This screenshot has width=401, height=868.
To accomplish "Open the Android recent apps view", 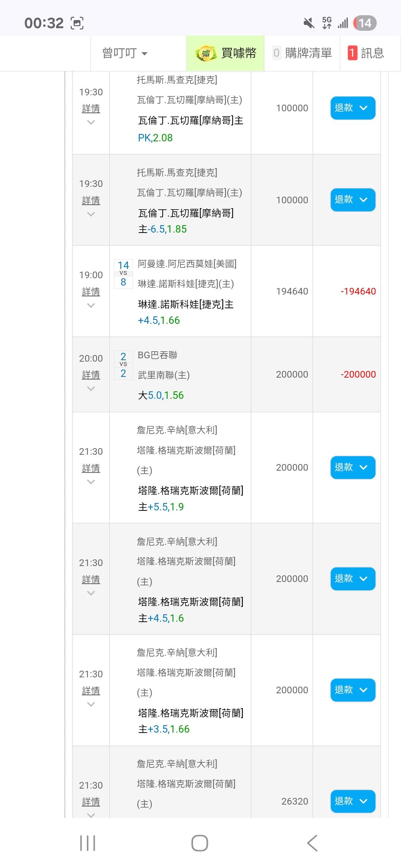I will click(x=88, y=843).
